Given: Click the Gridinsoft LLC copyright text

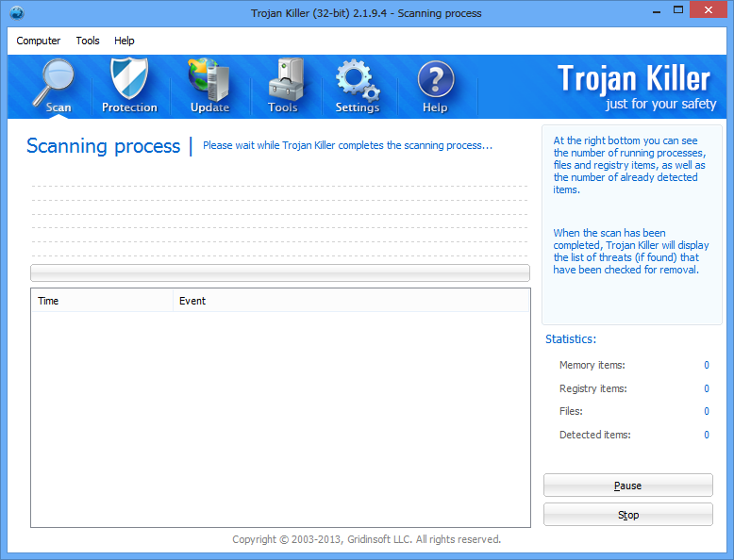Looking at the screenshot, I should [367, 539].
